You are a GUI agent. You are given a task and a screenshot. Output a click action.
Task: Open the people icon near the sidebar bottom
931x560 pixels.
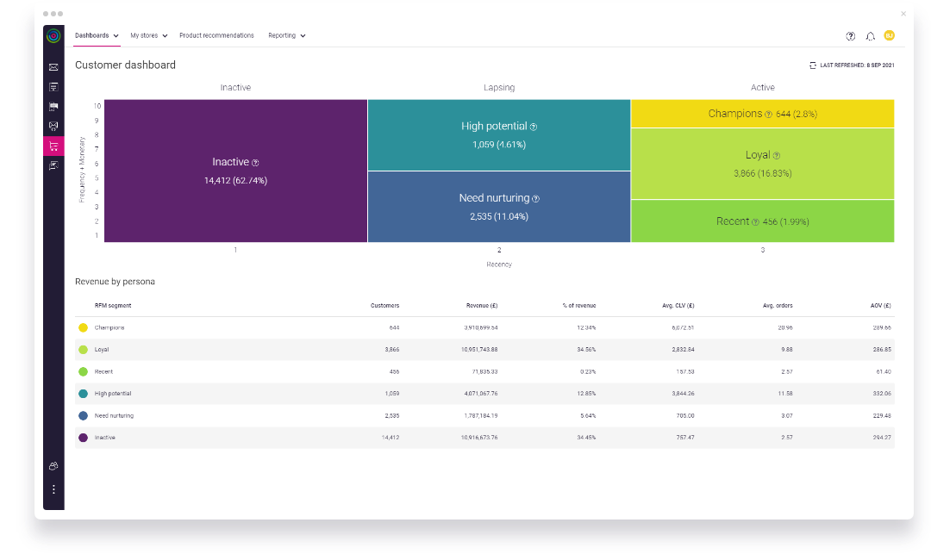click(x=53, y=465)
